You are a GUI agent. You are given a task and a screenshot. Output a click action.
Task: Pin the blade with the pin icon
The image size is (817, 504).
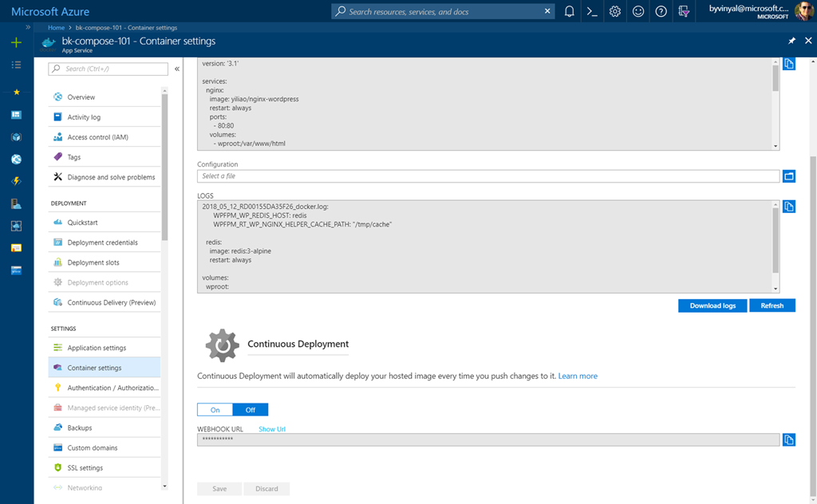tap(791, 41)
